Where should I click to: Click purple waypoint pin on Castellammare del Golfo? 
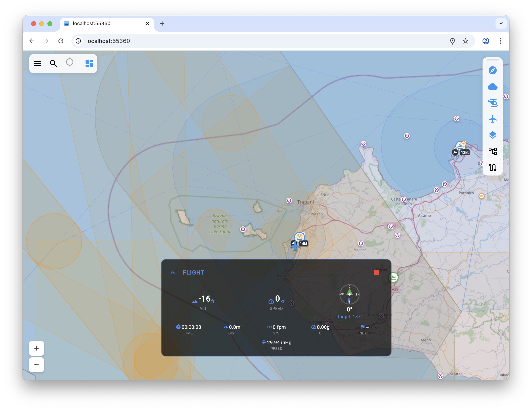pos(403,199)
